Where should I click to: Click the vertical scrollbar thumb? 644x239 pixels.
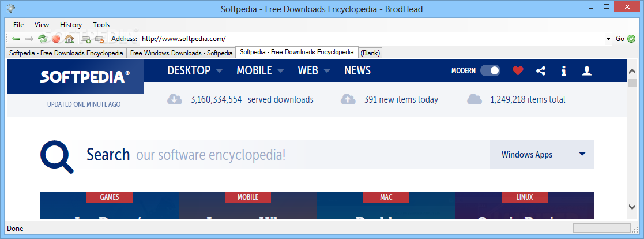[x=632, y=83]
